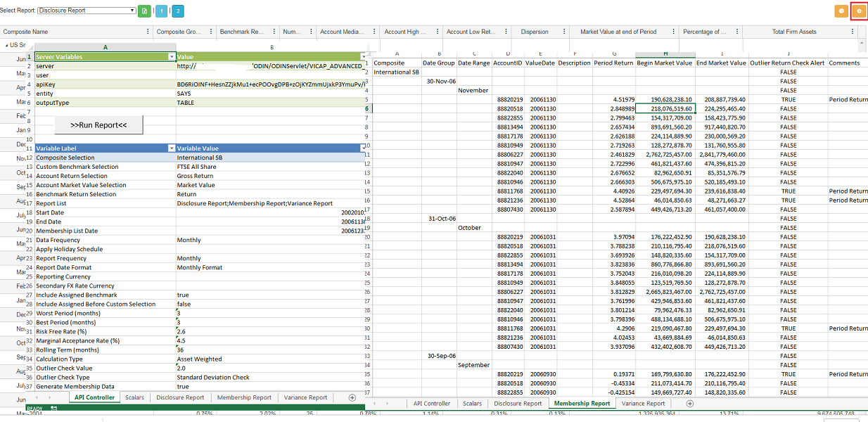Add a new sheet in the left workbook
The image size is (868, 422).
coord(352,397)
